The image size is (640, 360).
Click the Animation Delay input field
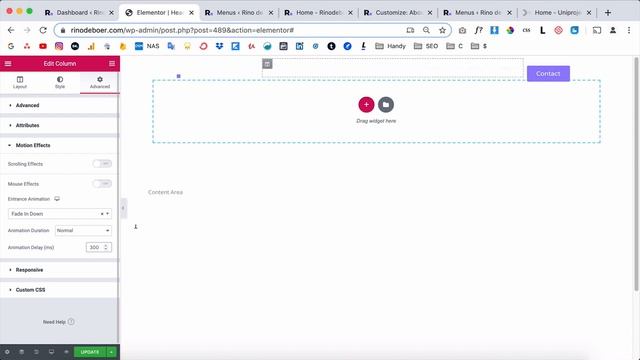coord(98,247)
